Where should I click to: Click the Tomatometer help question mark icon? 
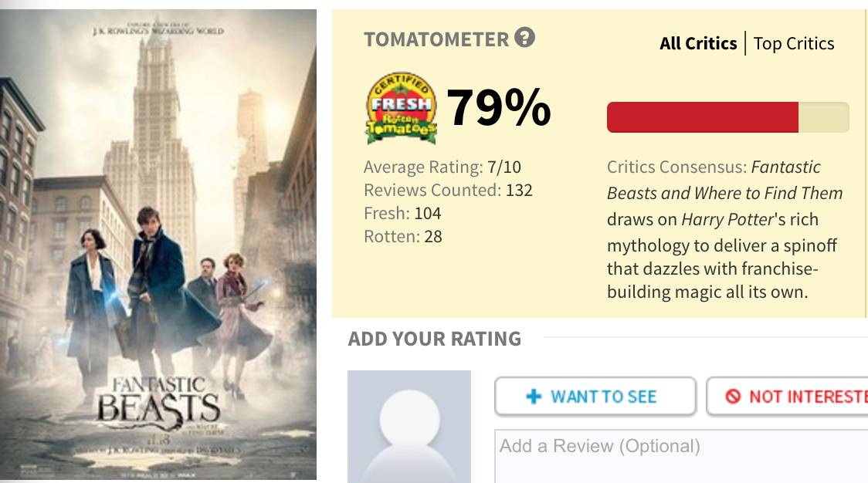point(525,38)
